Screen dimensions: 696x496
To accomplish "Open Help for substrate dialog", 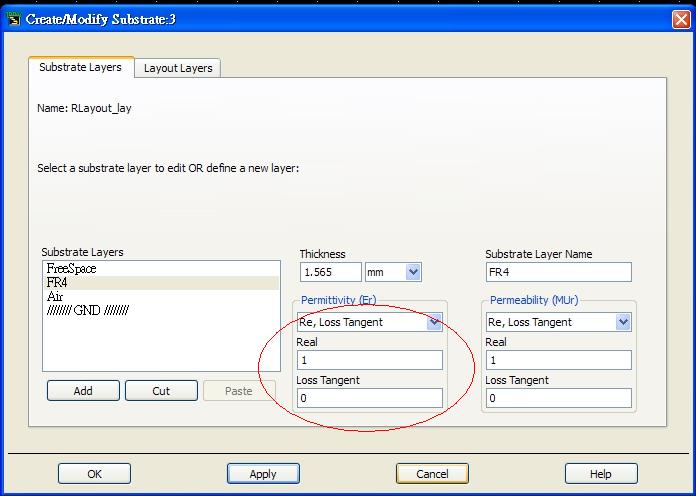I will coord(601,474).
